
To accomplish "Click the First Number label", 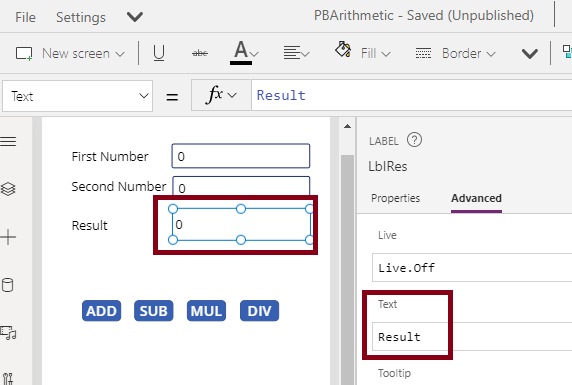I will pyautogui.click(x=110, y=157).
